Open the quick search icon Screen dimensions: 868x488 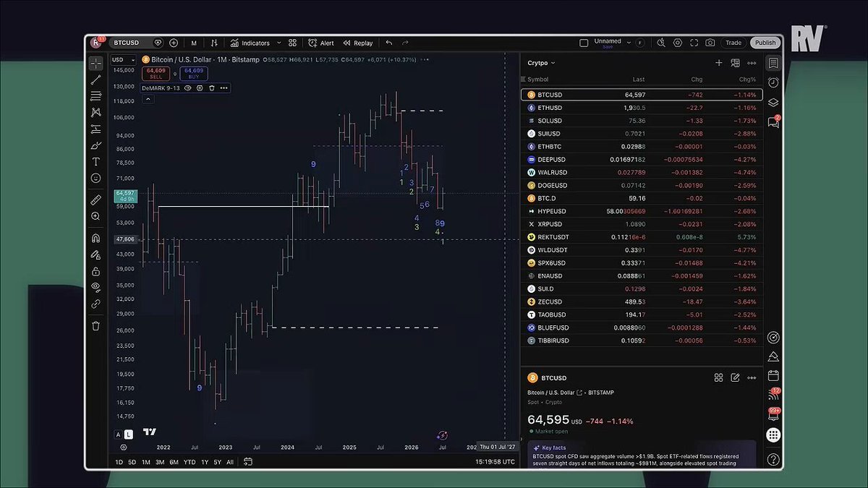click(x=661, y=43)
